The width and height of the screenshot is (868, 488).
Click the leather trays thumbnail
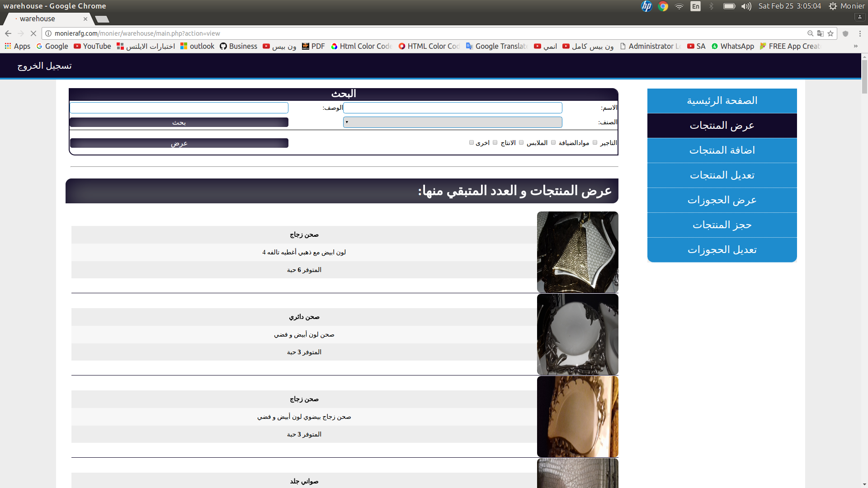pyautogui.click(x=578, y=473)
